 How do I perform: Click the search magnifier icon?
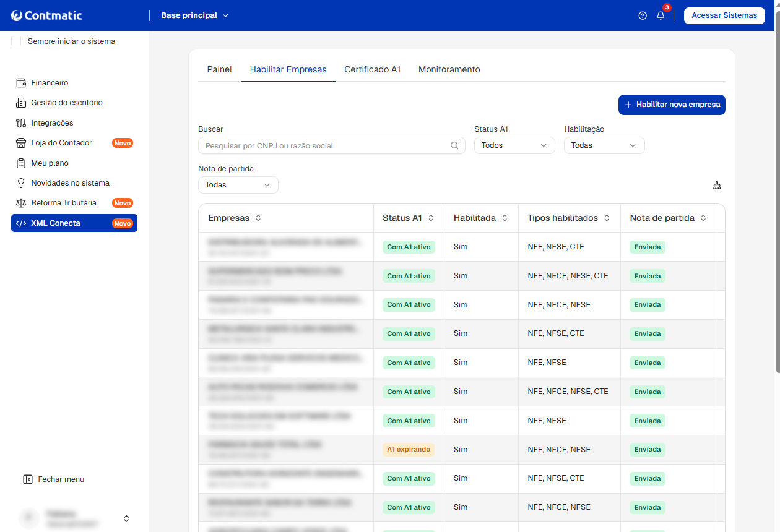[x=454, y=145]
